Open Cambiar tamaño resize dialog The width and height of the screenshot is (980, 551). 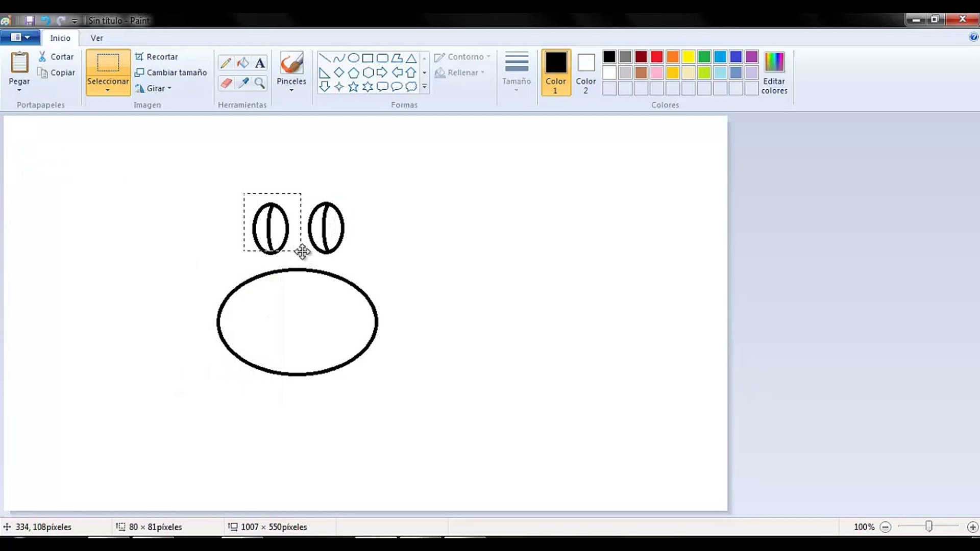[171, 72]
